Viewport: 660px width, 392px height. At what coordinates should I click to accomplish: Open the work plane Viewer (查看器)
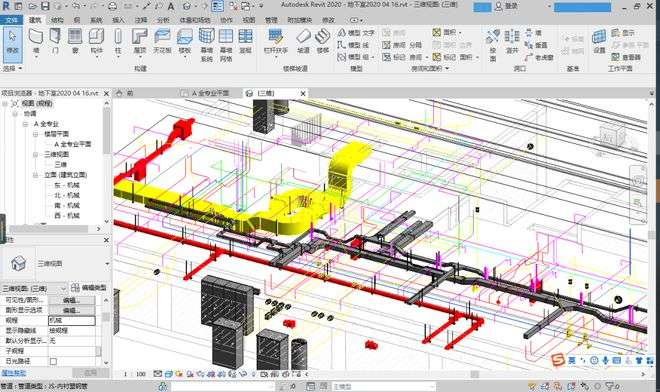626,57
